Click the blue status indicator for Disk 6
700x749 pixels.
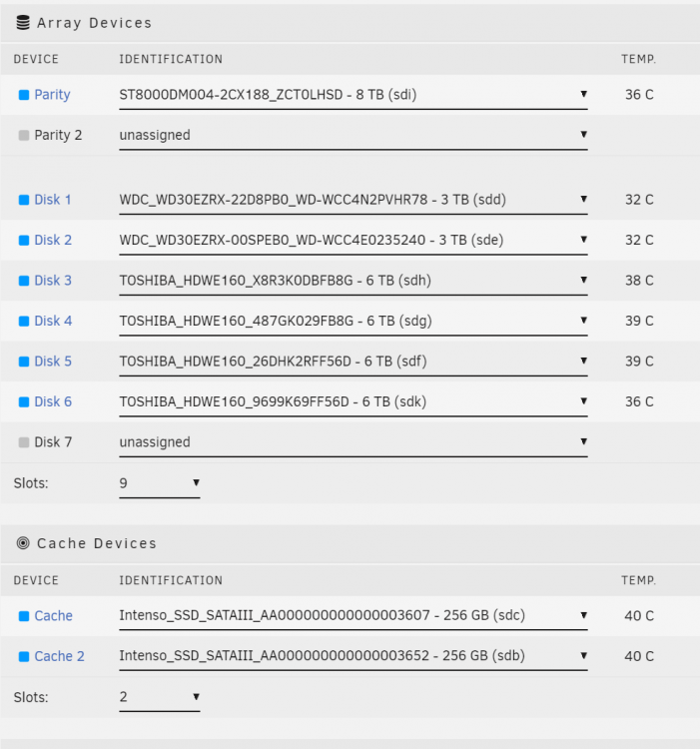[x=23, y=402]
